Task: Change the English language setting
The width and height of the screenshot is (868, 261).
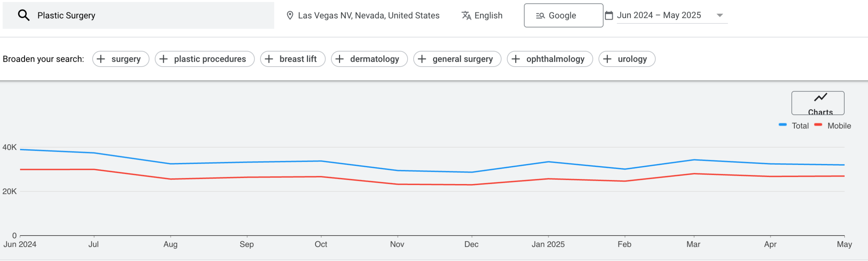Action: pos(488,16)
